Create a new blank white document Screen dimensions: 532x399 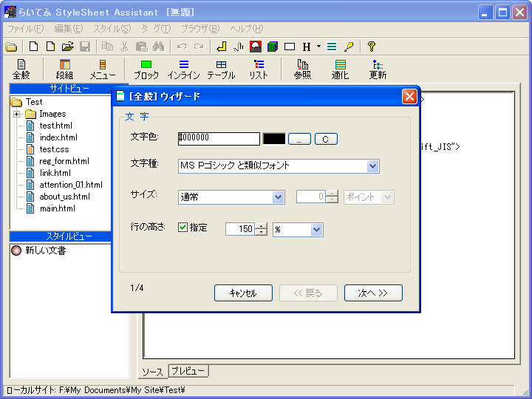click(x=33, y=47)
